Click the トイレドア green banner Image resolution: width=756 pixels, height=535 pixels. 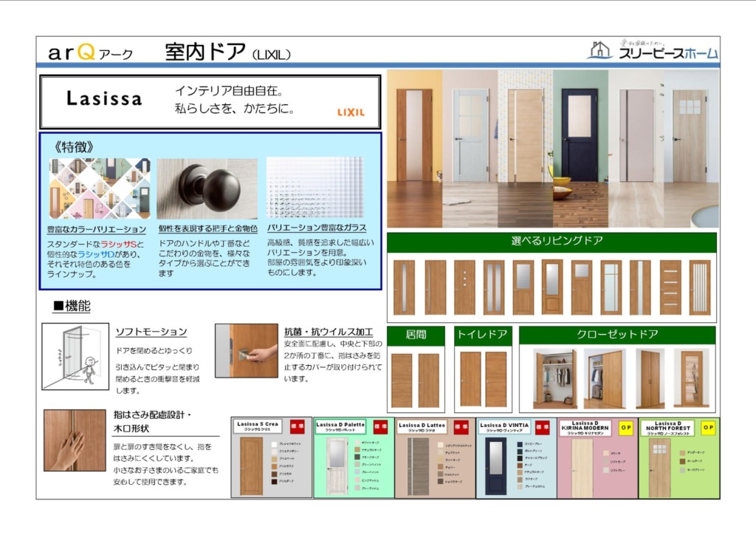click(483, 335)
